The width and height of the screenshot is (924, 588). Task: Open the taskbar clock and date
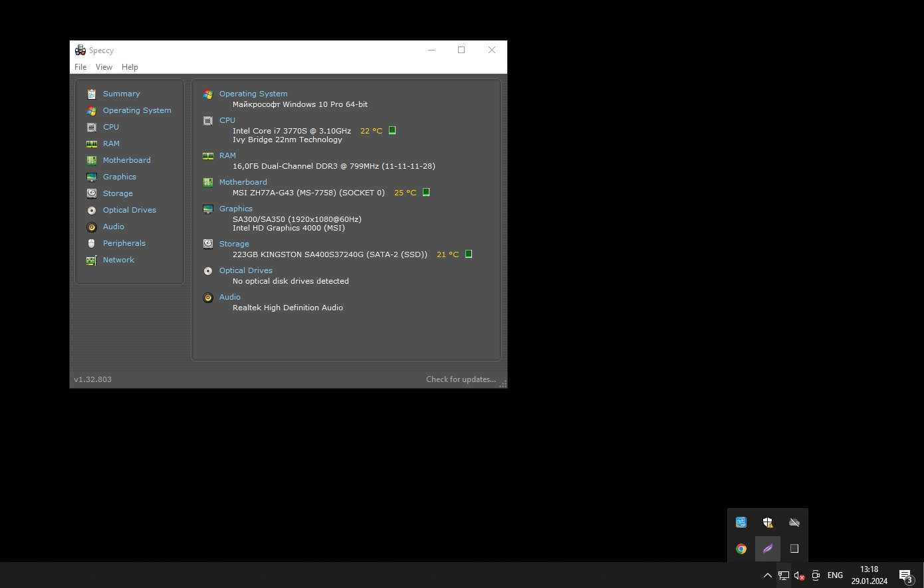[869, 575]
